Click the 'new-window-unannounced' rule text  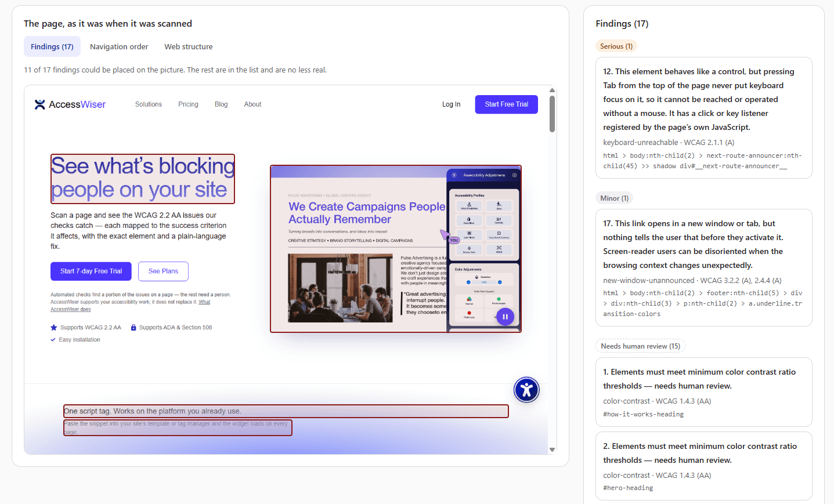pyautogui.click(x=648, y=281)
